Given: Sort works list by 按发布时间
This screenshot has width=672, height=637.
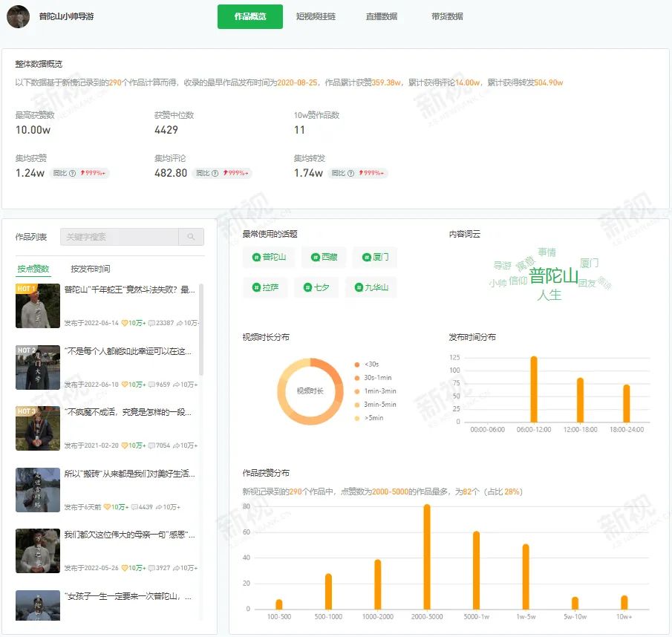Looking at the screenshot, I should click(x=91, y=269).
